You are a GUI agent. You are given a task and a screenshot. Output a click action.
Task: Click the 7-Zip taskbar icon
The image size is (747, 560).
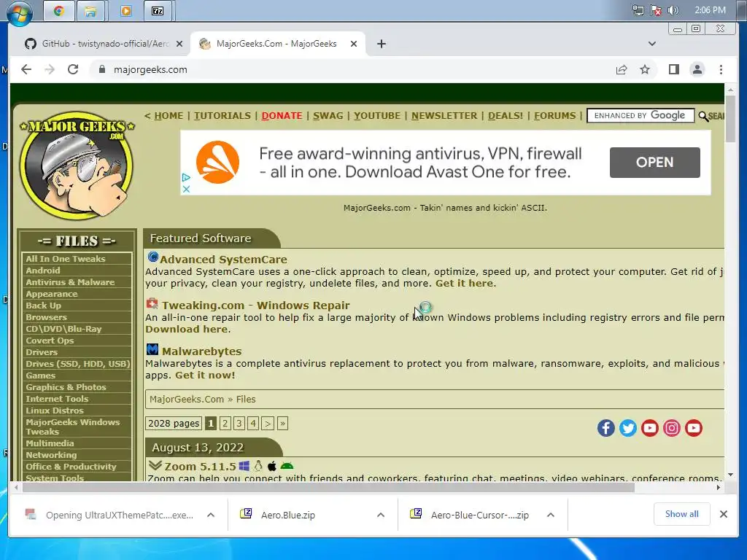pyautogui.click(x=158, y=11)
